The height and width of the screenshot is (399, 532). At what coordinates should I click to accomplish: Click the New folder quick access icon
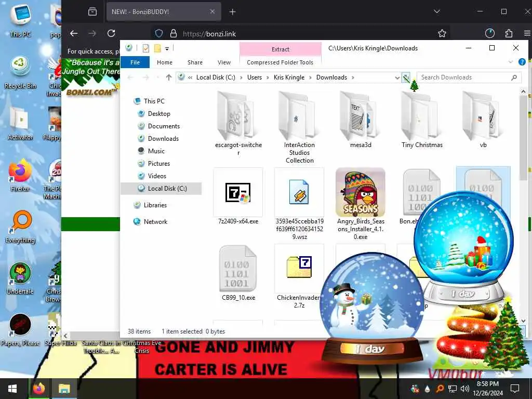(x=157, y=48)
